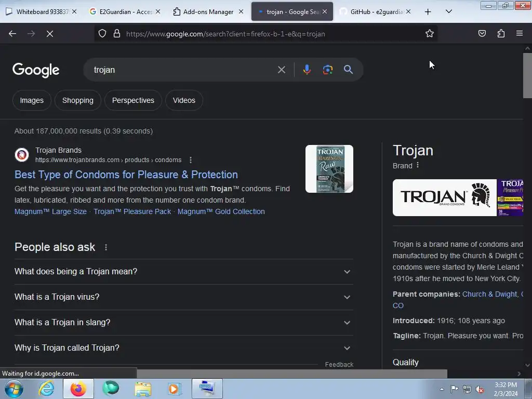Click the Feedback link

(x=339, y=364)
